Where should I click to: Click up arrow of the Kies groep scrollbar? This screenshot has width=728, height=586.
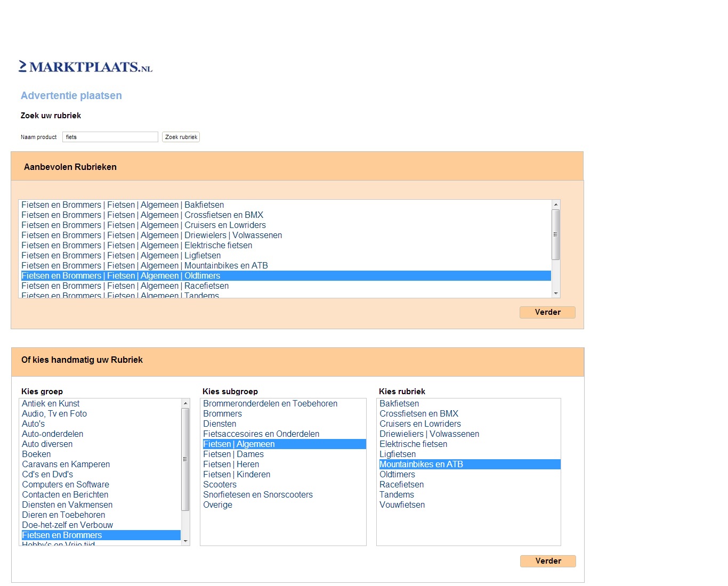[185, 403]
